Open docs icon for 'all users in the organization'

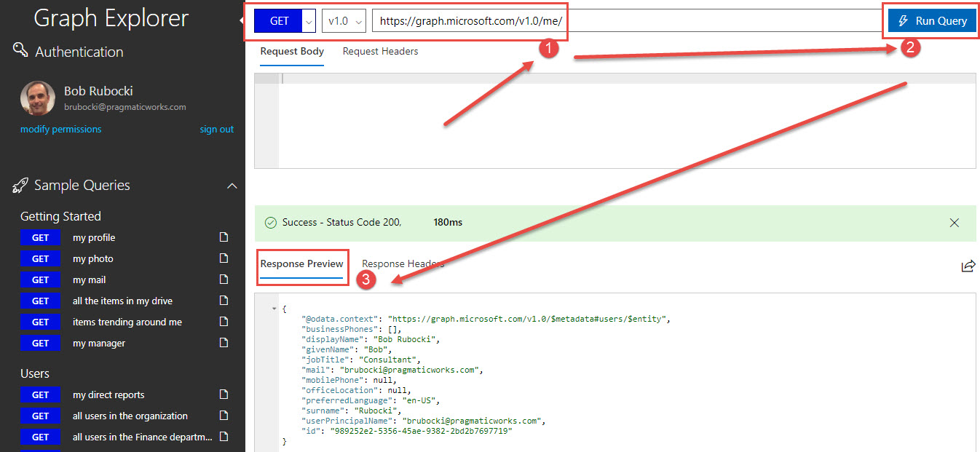(223, 415)
